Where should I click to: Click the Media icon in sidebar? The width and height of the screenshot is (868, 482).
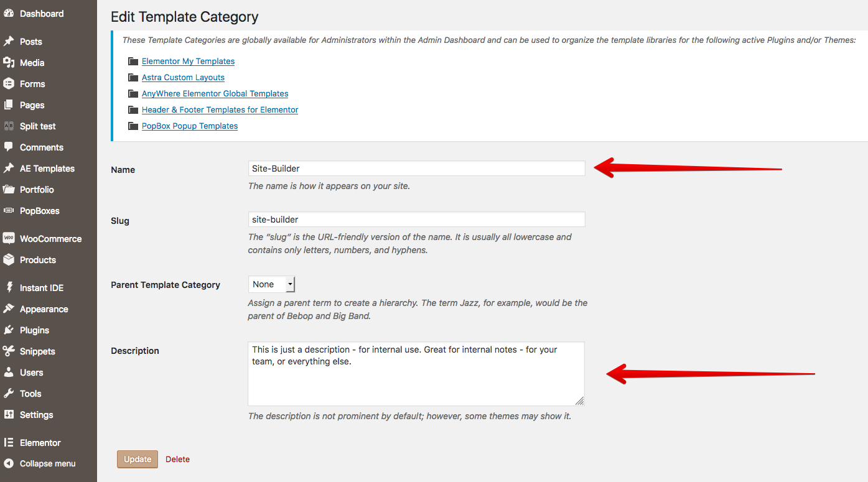pos(9,62)
